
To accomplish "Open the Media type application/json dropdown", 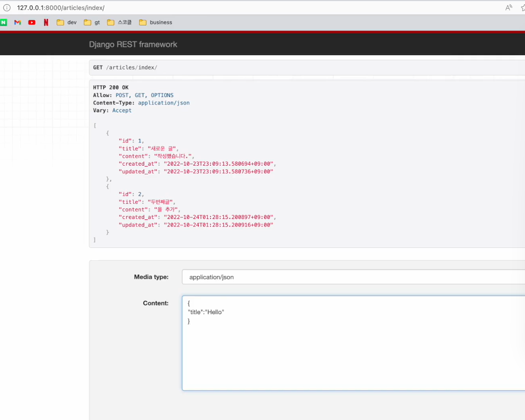I will [353, 277].
